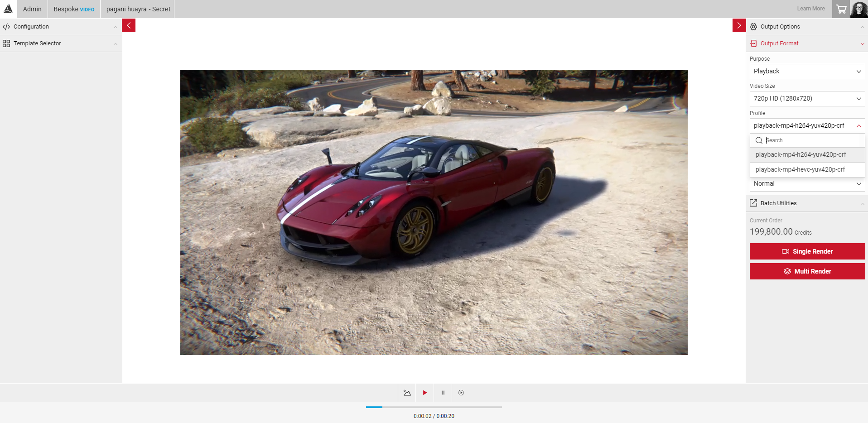Viewport: 868px width, 423px height.
Task: Open the Admin tab
Action: tap(32, 9)
